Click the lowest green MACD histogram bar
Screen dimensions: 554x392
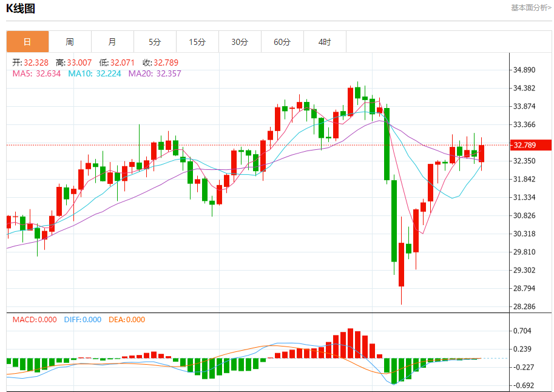(x=394, y=371)
